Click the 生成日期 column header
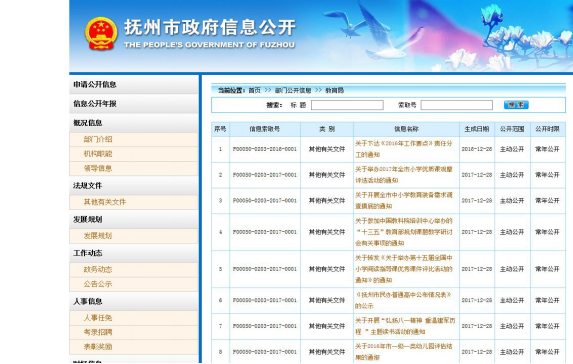Image resolution: width=573 pixels, height=364 pixels. [477, 129]
